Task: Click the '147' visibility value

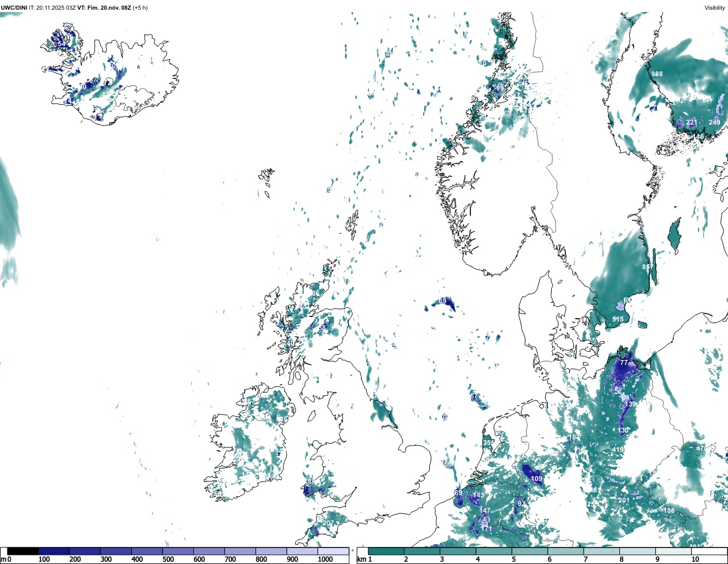Action: (484, 511)
